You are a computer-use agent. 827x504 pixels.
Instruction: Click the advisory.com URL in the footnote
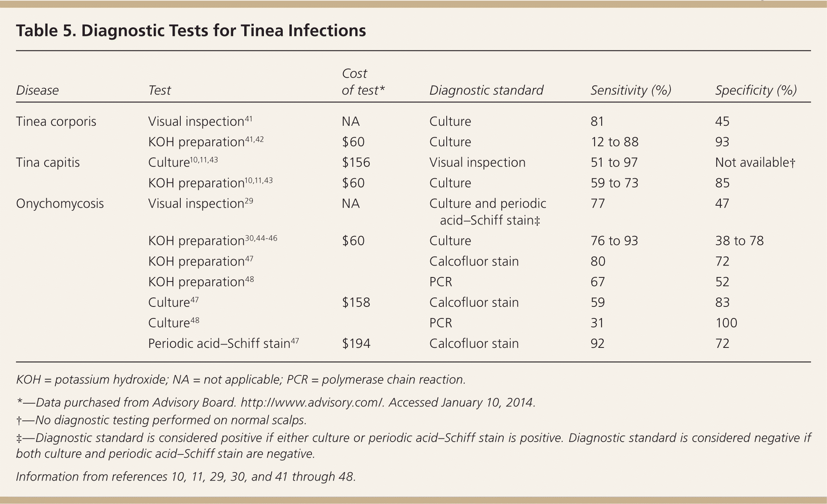tap(311, 402)
